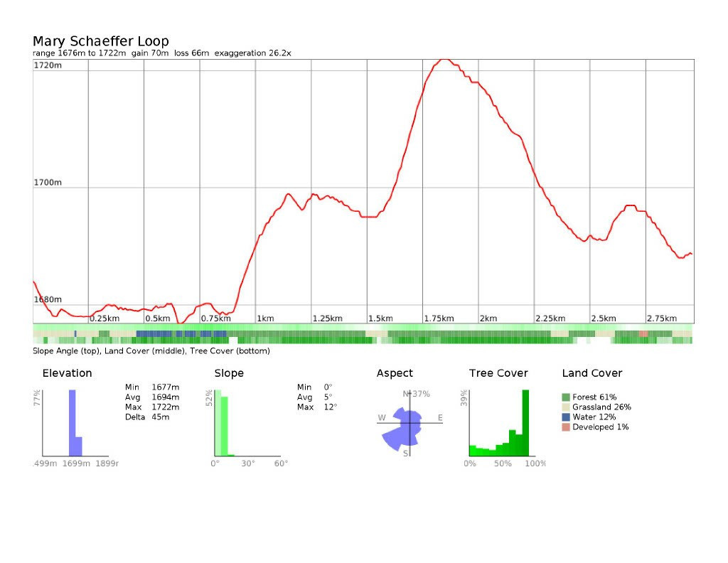Screen dimensions: 728x563
Task: Click the tallest Tree Cover histogram bar
Action: click(525, 422)
